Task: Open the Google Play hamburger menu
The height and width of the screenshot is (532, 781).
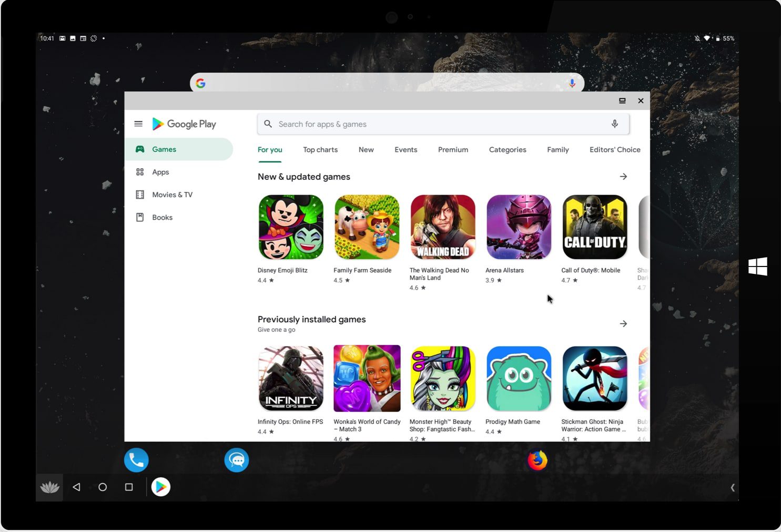Action: (x=138, y=124)
